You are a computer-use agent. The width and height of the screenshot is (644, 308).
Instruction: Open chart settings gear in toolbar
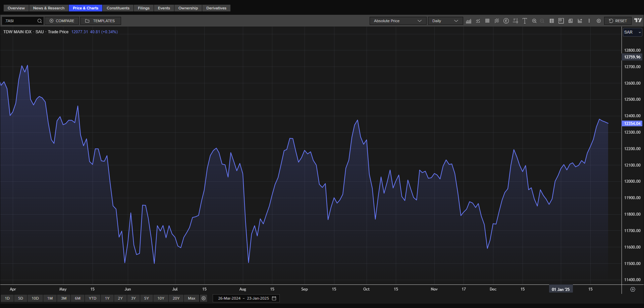pos(599,21)
